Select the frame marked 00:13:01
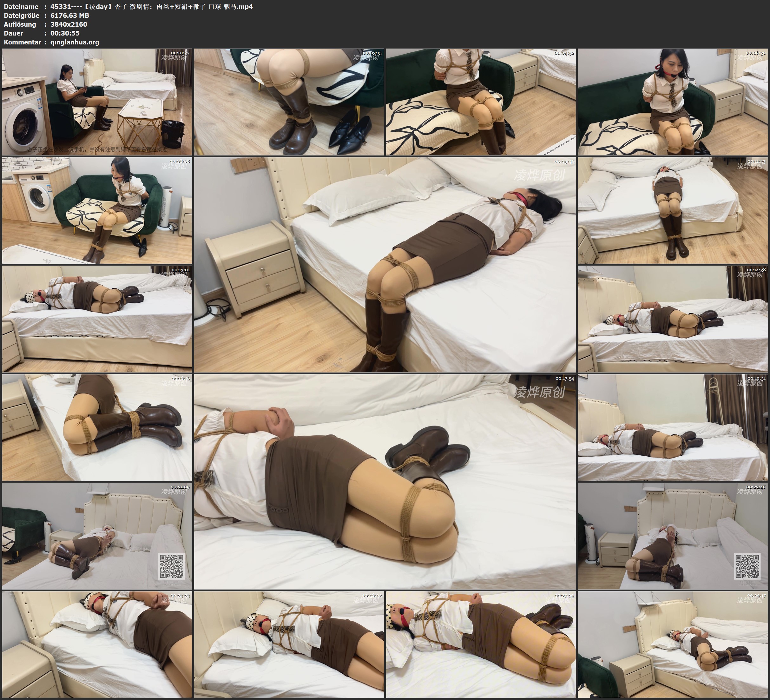 coord(97,319)
